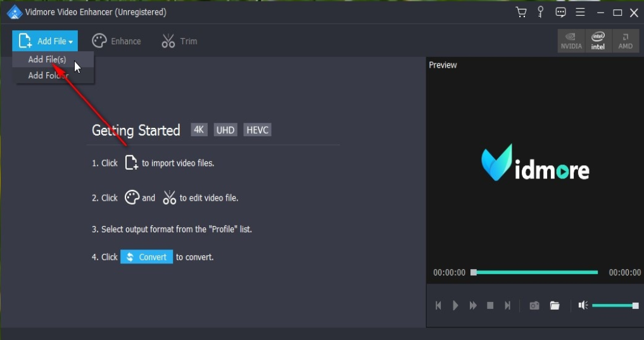Click the palette enhance icon in step 2

(x=132, y=198)
